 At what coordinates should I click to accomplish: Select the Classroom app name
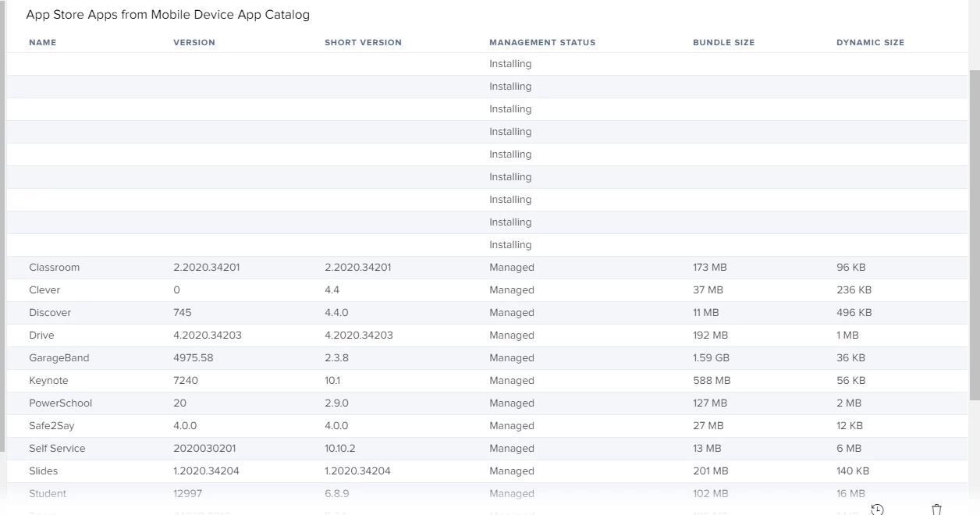coord(55,268)
